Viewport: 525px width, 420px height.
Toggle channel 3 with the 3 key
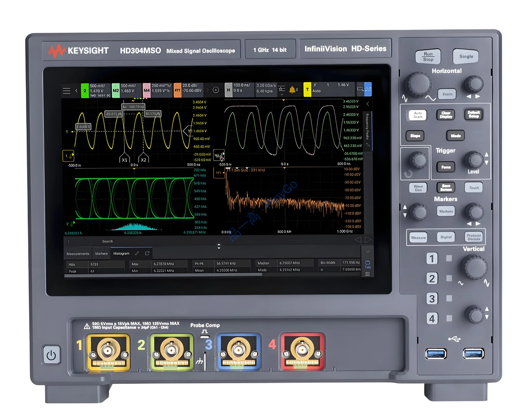coord(432,299)
